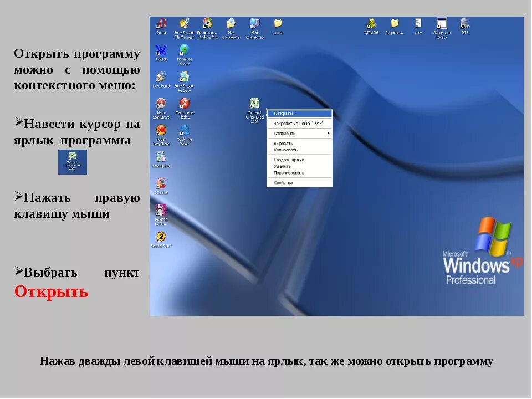Expand the Отправить submenu arrow
This screenshot has width=532, height=399.
328,134
